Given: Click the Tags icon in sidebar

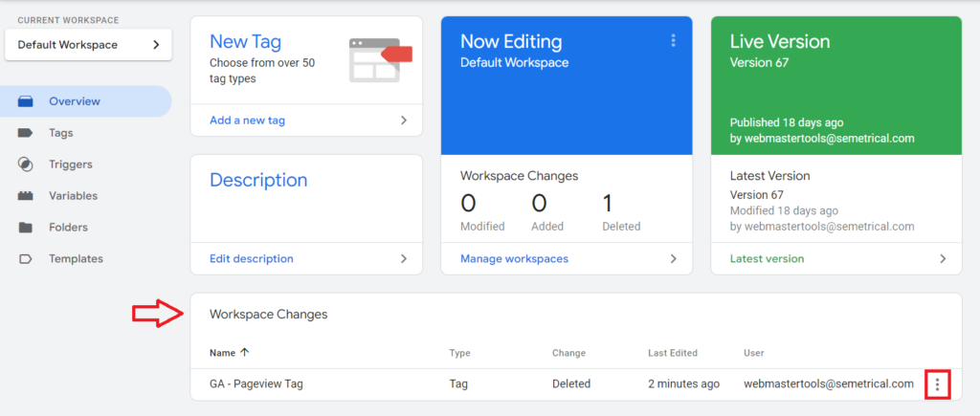Looking at the screenshot, I should [x=26, y=133].
